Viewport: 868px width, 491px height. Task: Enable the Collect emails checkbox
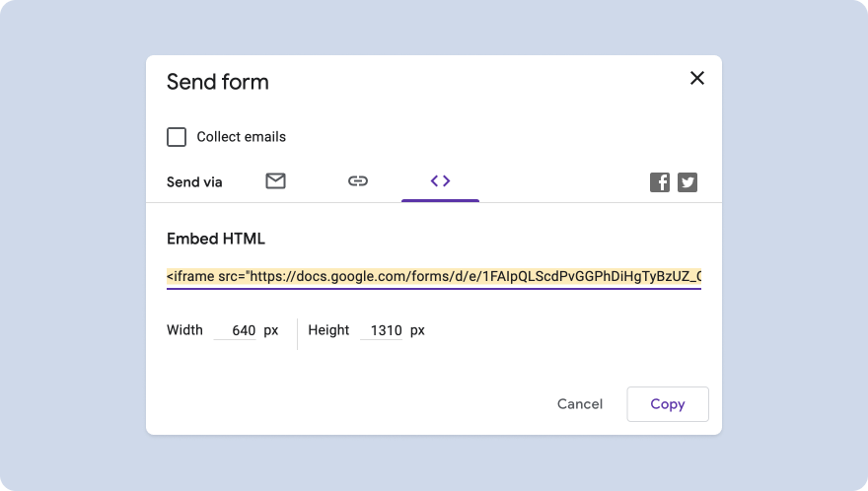[177, 137]
